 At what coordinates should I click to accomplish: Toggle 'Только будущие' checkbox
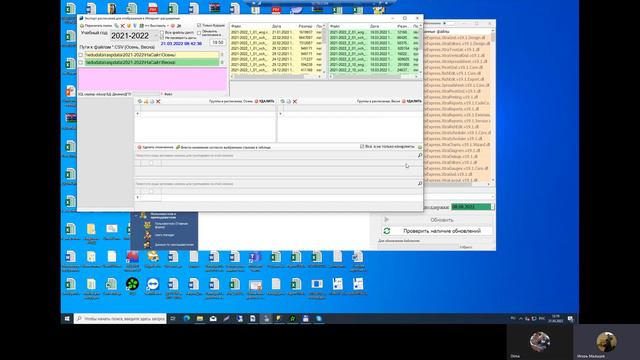tap(199, 25)
